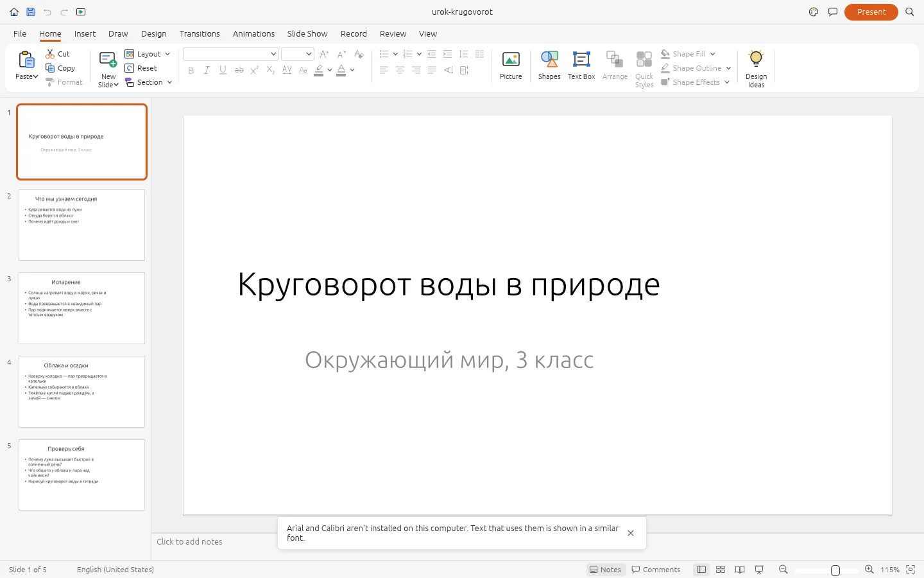Image resolution: width=924 pixels, height=578 pixels.
Task: Open the Insert tab
Action: 85,34
